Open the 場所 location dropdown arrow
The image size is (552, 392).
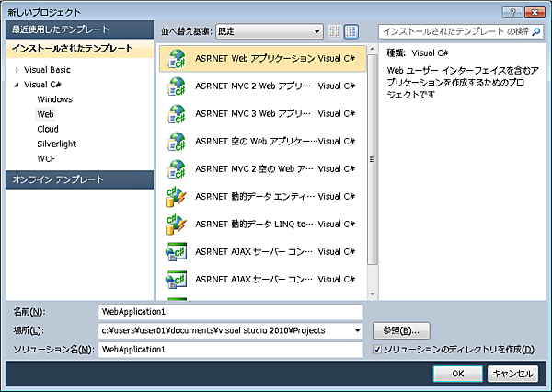tap(357, 330)
